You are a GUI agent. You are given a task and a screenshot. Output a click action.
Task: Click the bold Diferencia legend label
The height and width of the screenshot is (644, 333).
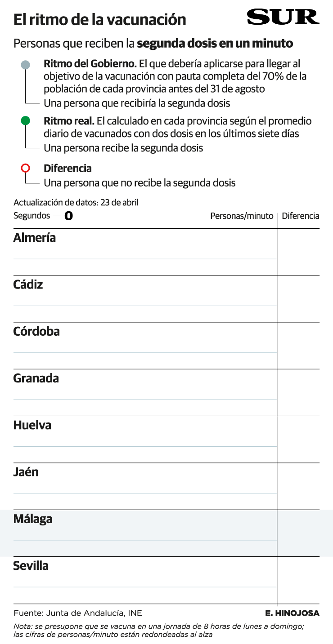67,168
